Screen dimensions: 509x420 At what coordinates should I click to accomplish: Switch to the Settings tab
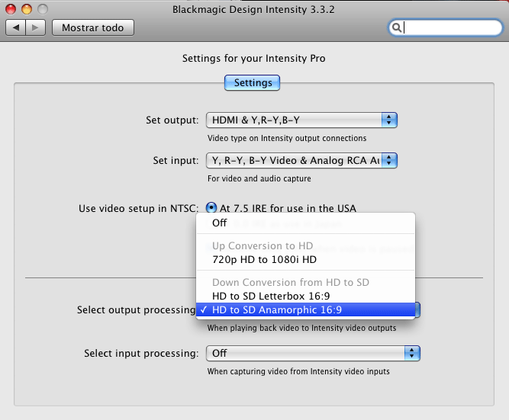(253, 82)
